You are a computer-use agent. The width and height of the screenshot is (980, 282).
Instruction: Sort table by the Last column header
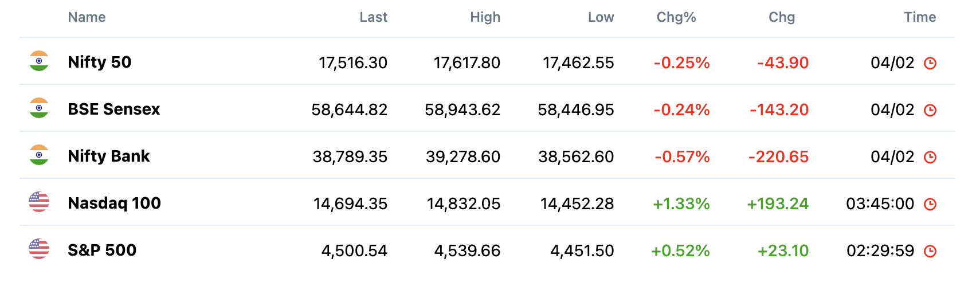(x=374, y=17)
